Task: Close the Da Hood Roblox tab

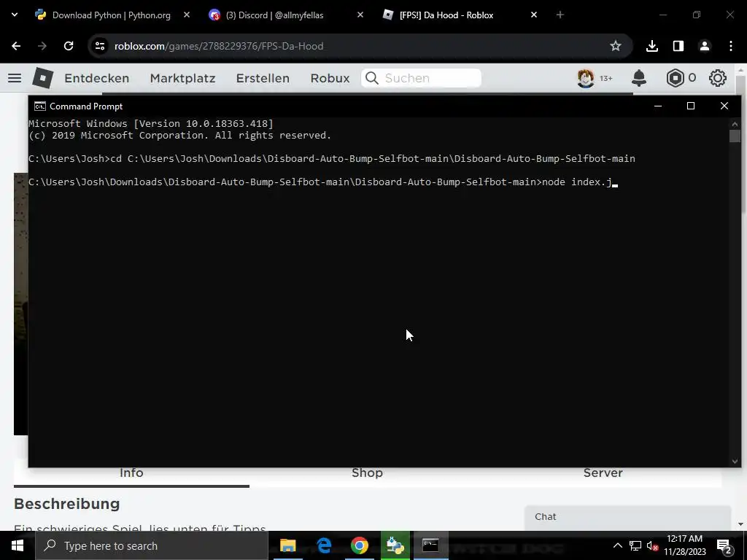Action: (x=534, y=15)
